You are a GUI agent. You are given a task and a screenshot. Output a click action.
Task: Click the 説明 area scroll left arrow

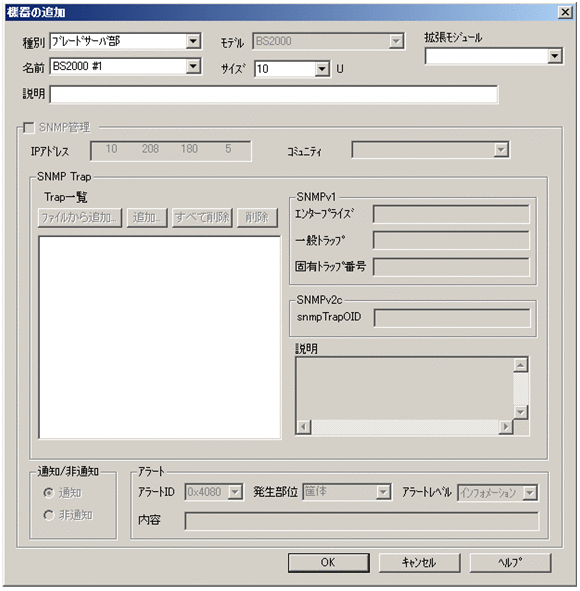(x=303, y=427)
